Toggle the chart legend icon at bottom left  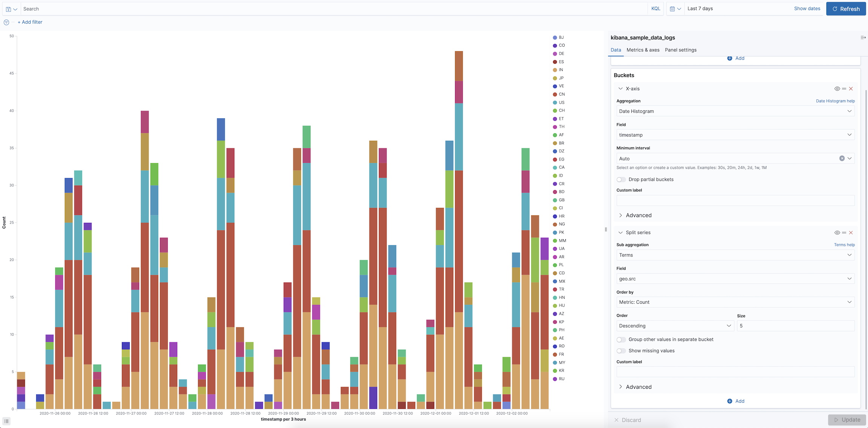click(6, 421)
